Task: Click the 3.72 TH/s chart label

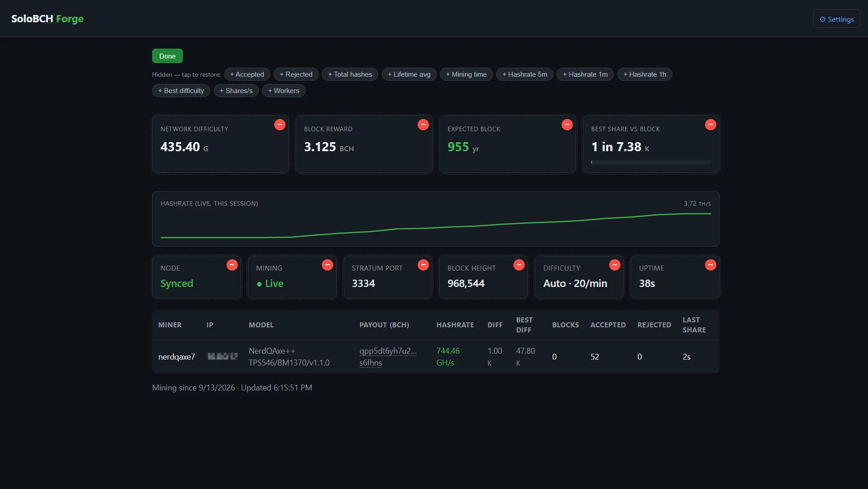Action: (697, 203)
